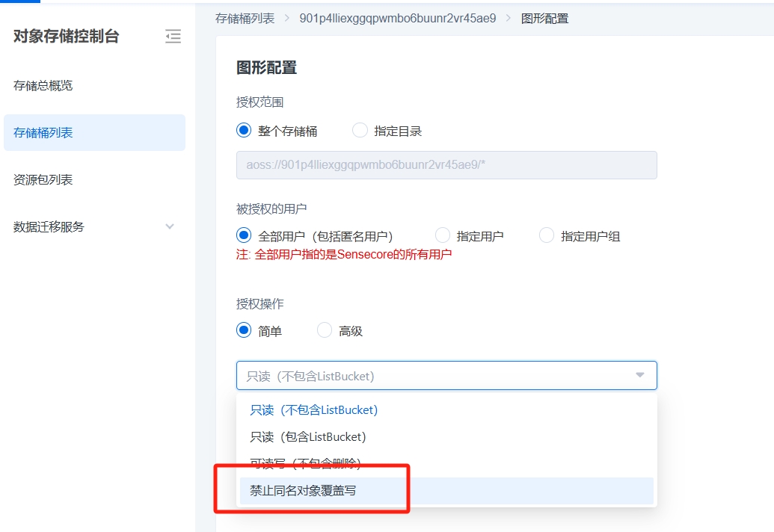Viewport: 774px width, 532px height.
Task: Select the 整个存储桶 radio button
Action: tap(244, 130)
